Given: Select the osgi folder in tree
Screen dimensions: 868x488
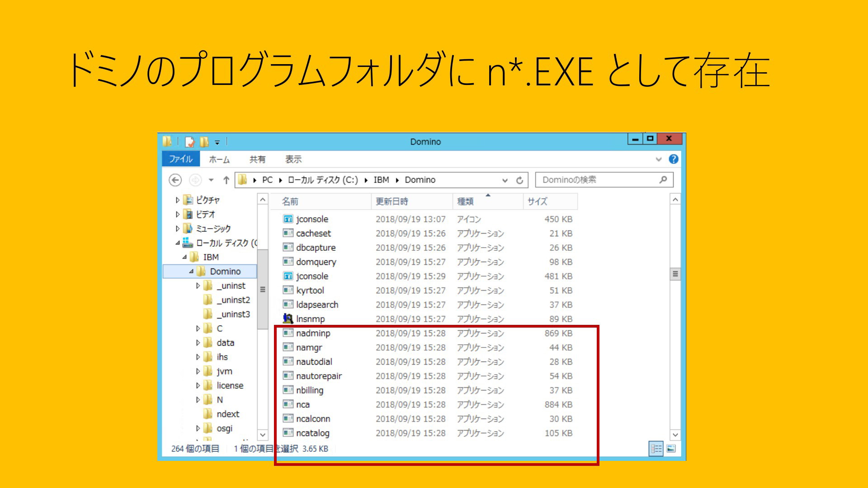Looking at the screenshot, I should (224, 428).
